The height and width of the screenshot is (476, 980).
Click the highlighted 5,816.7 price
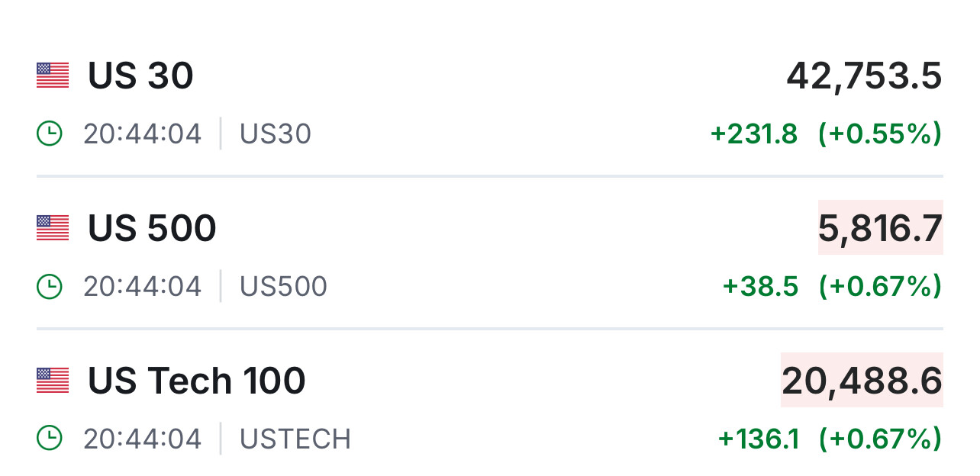click(880, 228)
